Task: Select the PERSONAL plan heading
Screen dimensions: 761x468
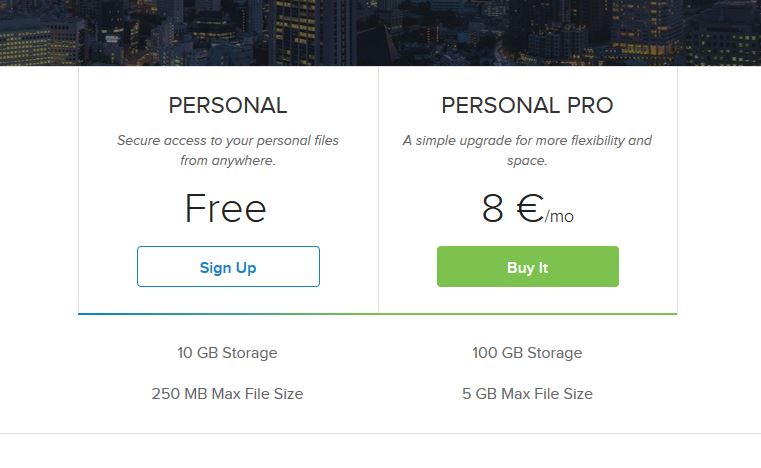Action: pyautogui.click(x=228, y=105)
